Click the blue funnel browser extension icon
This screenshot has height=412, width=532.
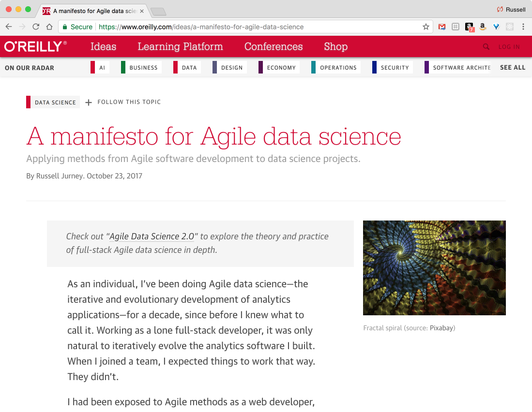[496, 27]
